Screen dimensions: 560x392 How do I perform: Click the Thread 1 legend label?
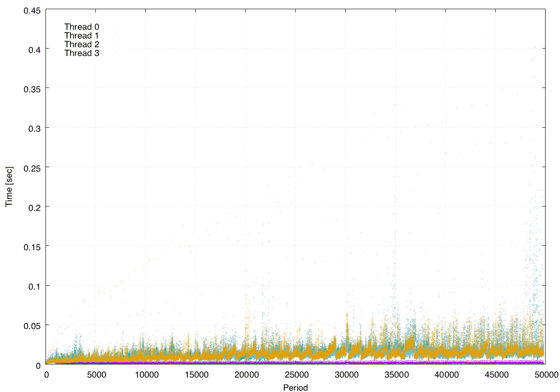tap(81, 36)
